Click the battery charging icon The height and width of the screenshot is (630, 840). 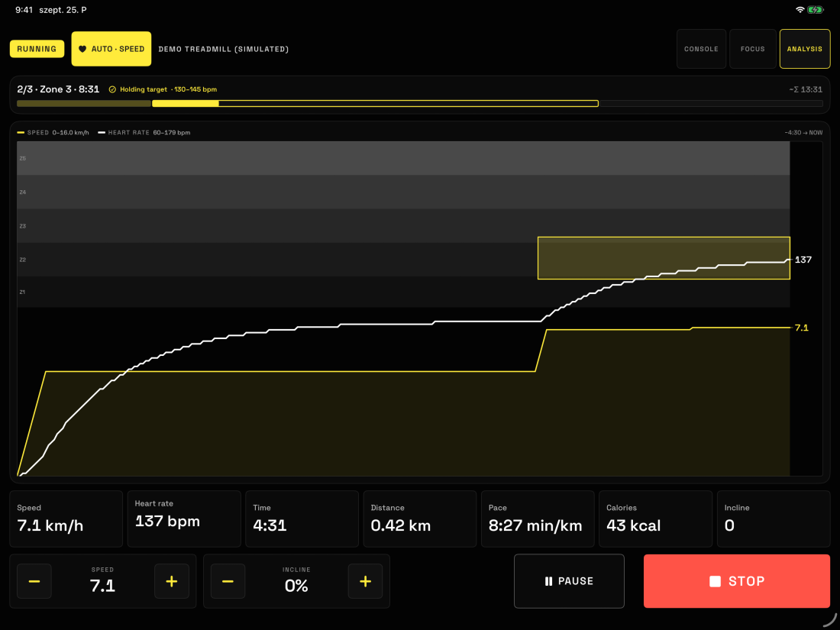click(x=816, y=10)
